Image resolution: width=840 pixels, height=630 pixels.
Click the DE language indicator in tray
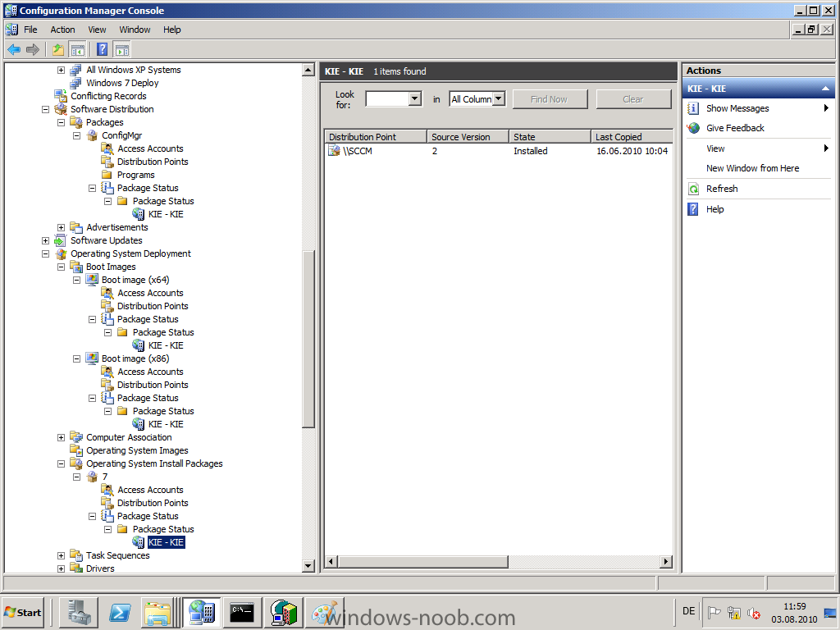pyautogui.click(x=688, y=611)
